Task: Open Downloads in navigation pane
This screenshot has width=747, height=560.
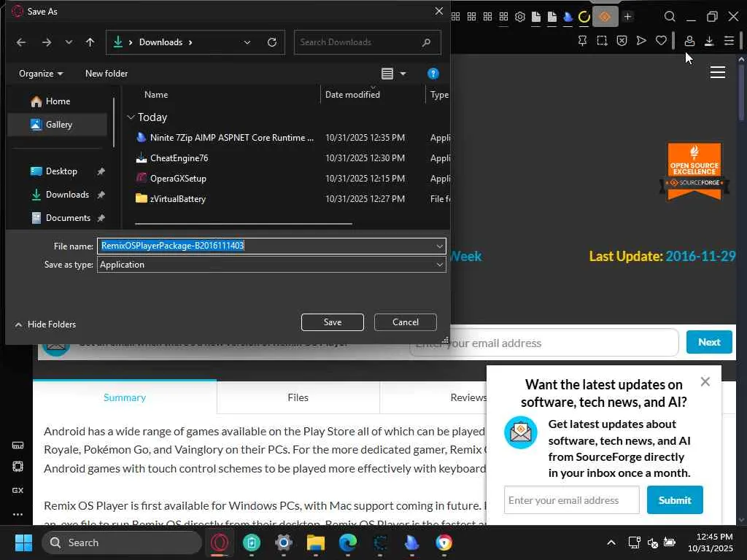Action: pyautogui.click(x=67, y=195)
